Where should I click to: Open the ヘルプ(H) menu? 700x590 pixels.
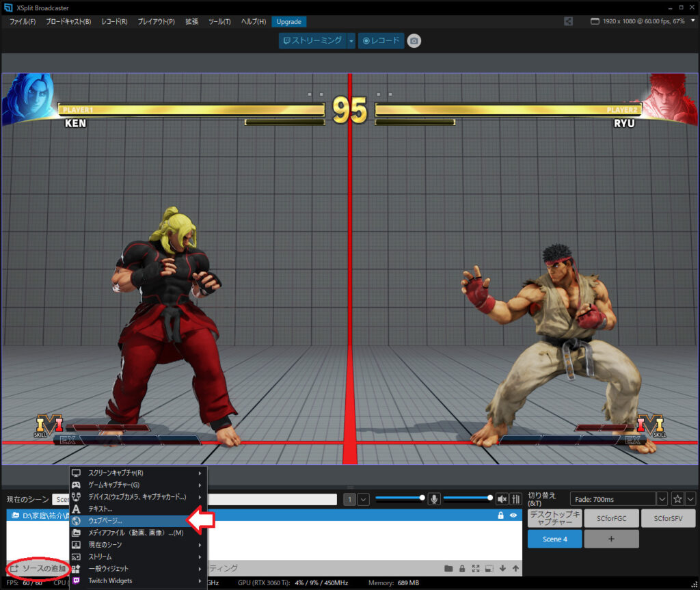(254, 21)
